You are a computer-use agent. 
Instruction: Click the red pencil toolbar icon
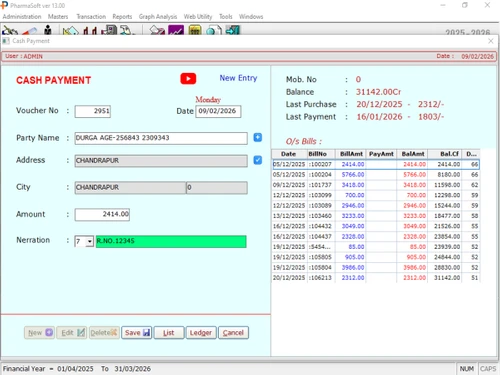29,31
